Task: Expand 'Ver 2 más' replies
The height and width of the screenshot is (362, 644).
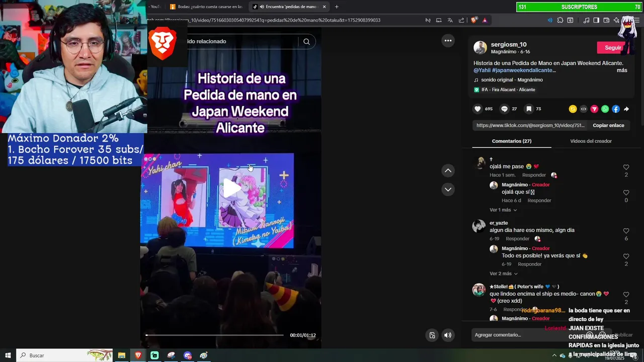Action: click(x=504, y=274)
